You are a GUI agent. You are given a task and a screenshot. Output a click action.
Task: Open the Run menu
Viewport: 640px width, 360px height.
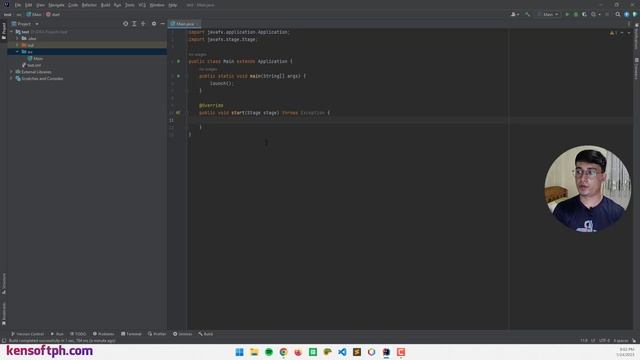[x=118, y=5]
